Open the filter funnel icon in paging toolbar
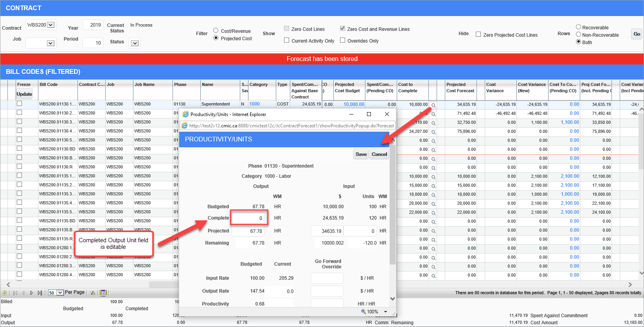Screen dimensions: 644x327 coord(92,293)
